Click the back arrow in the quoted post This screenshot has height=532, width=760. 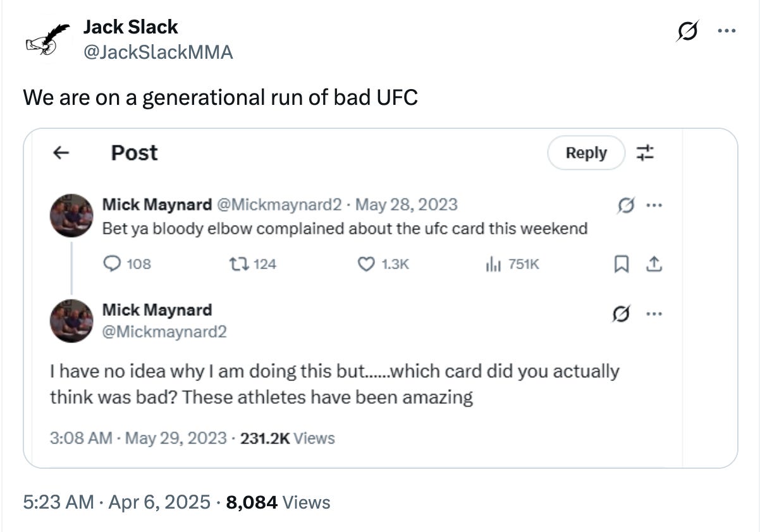[x=61, y=152]
